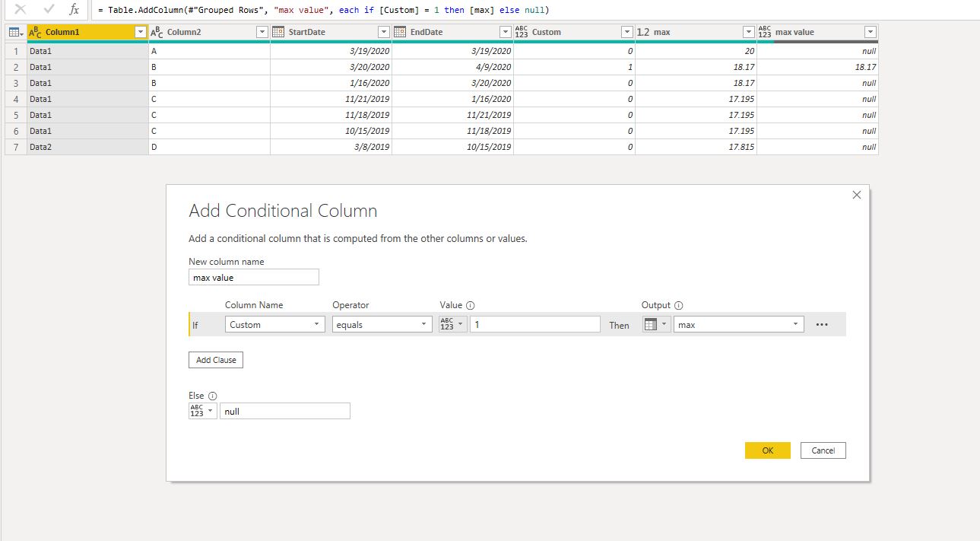
Task: Open the Else type selector dropdown
Action: (202, 411)
